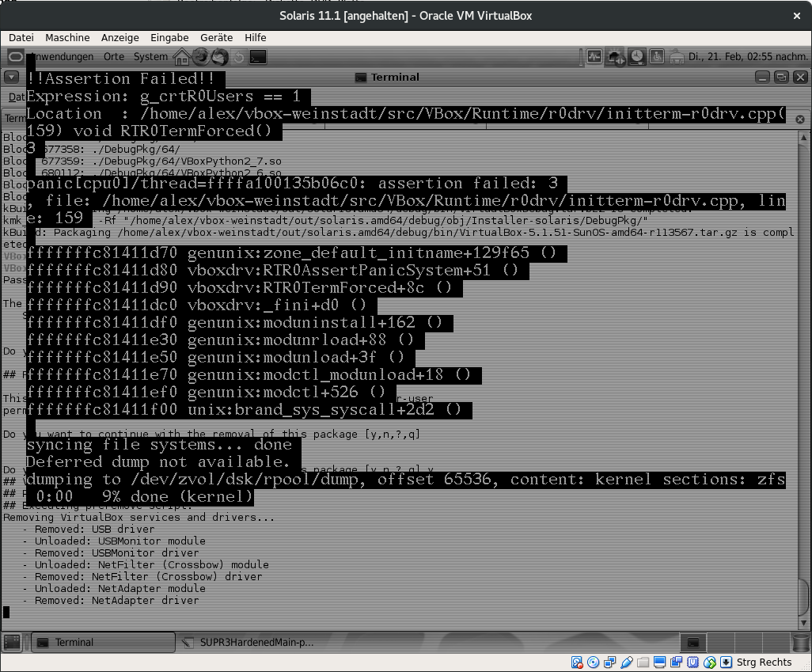This screenshot has height=672, width=812.
Task: Open Orte menu in Solaris panel
Action: tap(114, 56)
